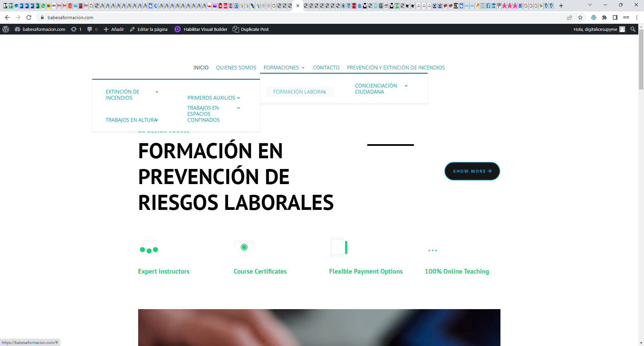Open EXTINCIÓN DE INCENDIOS submenu item
The height and width of the screenshot is (346, 644).
coord(122,95)
